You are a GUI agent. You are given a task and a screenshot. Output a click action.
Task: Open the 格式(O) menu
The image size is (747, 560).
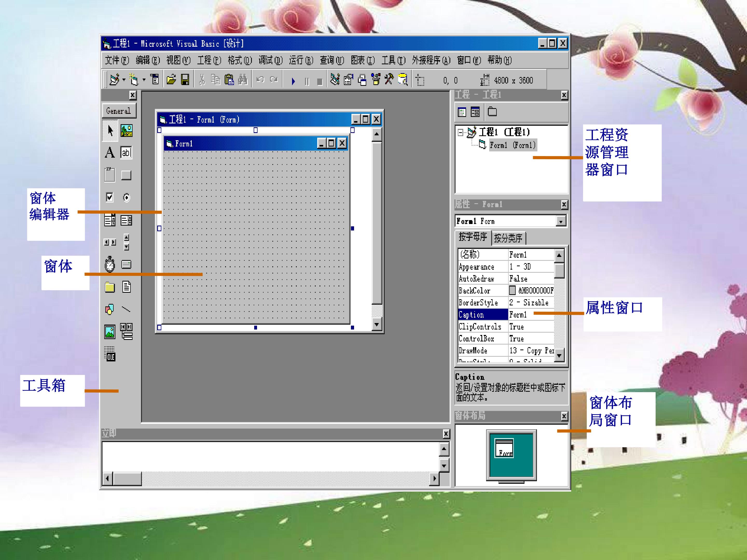point(240,60)
